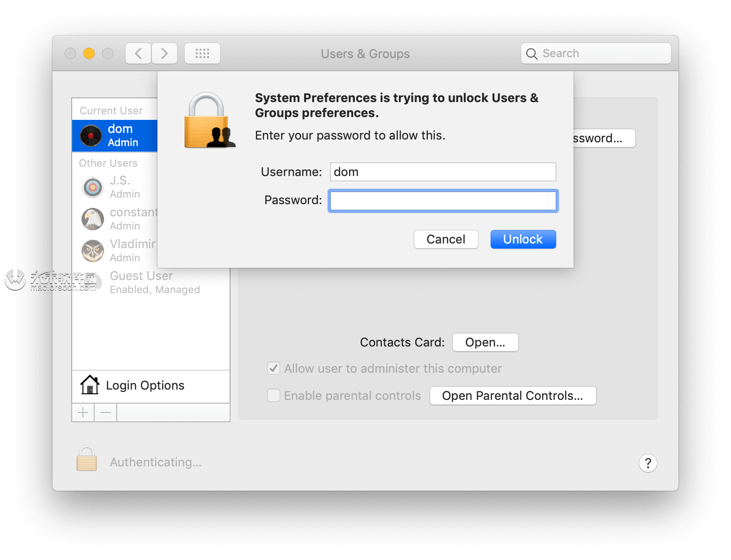Click dom's vinyl record avatar
Screen dimensions: 731x560
[91, 136]
